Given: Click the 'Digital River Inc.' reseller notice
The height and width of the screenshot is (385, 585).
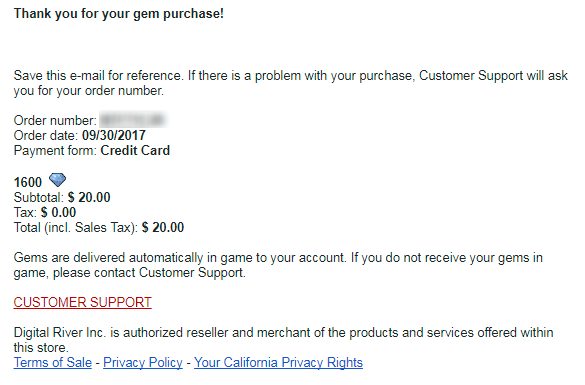Looking at the screenshot, I should click(x=284, y=340).
